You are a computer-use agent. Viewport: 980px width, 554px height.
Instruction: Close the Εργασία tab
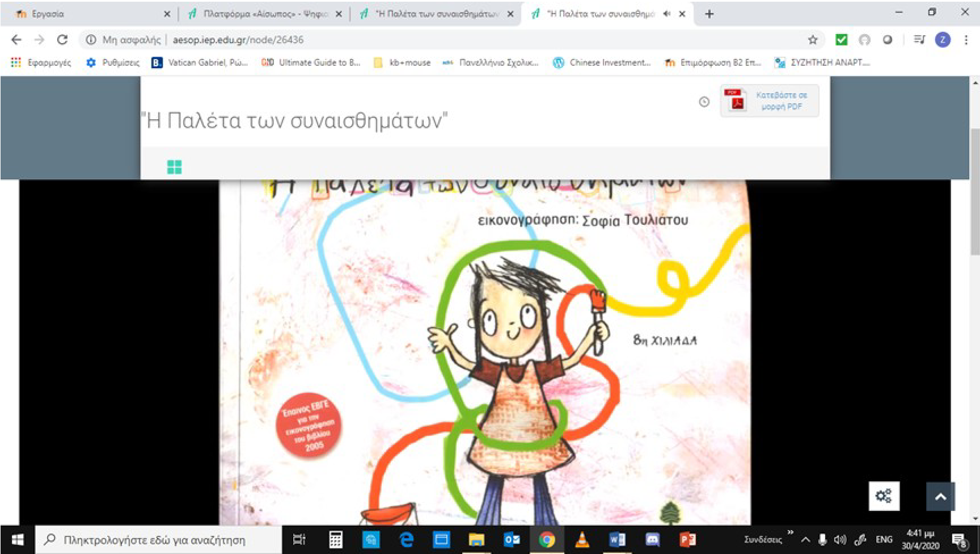[x=167, y=14]
